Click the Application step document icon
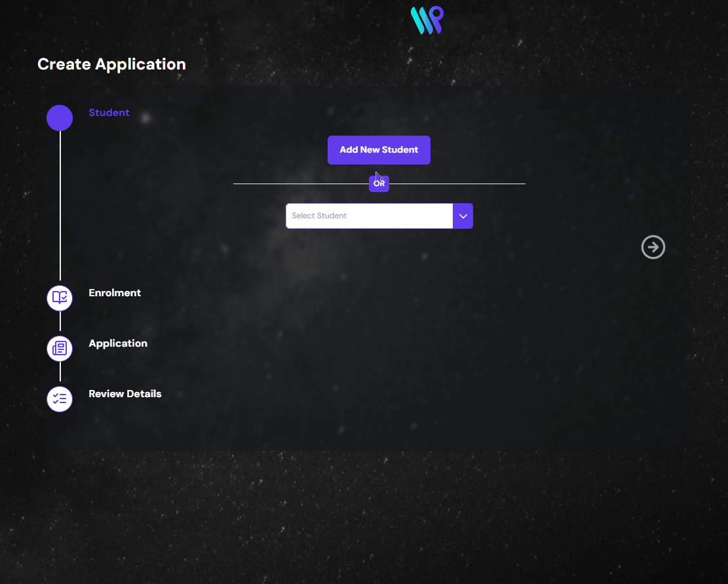Screen dimensions: 728x584 click(x=60, y=348)
